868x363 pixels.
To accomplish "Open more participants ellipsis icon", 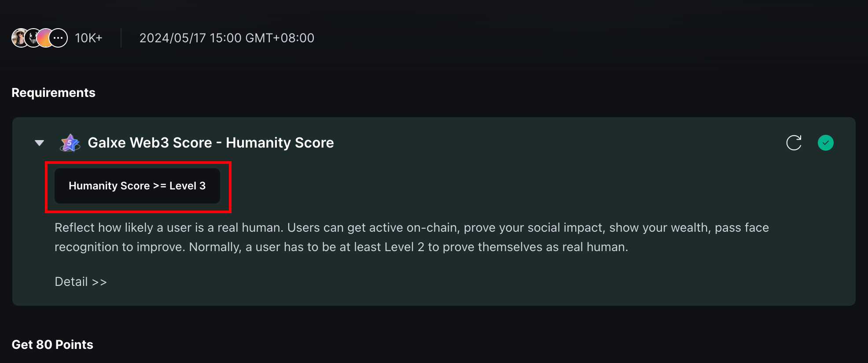I will tap(58, 38).
